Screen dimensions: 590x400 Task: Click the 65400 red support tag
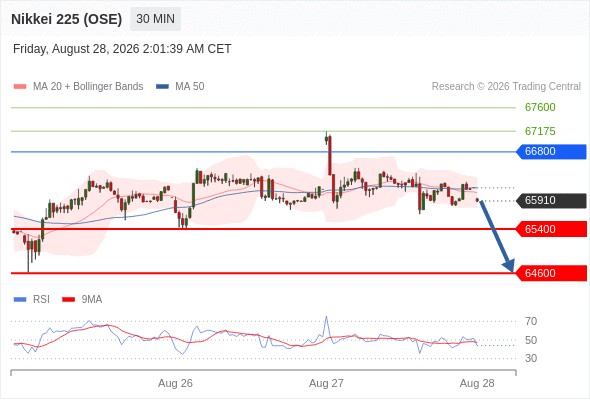click(551, 229)
